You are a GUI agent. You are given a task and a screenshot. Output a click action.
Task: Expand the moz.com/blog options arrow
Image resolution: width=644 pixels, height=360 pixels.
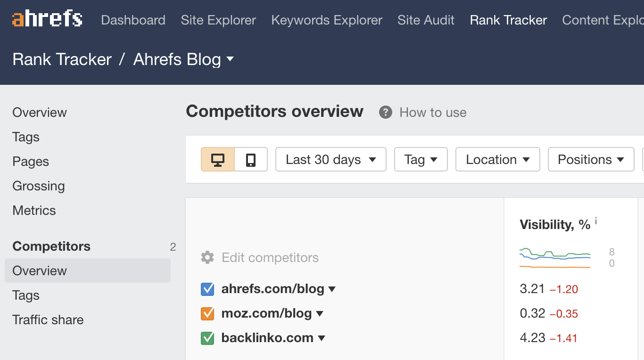pos(320,314)
